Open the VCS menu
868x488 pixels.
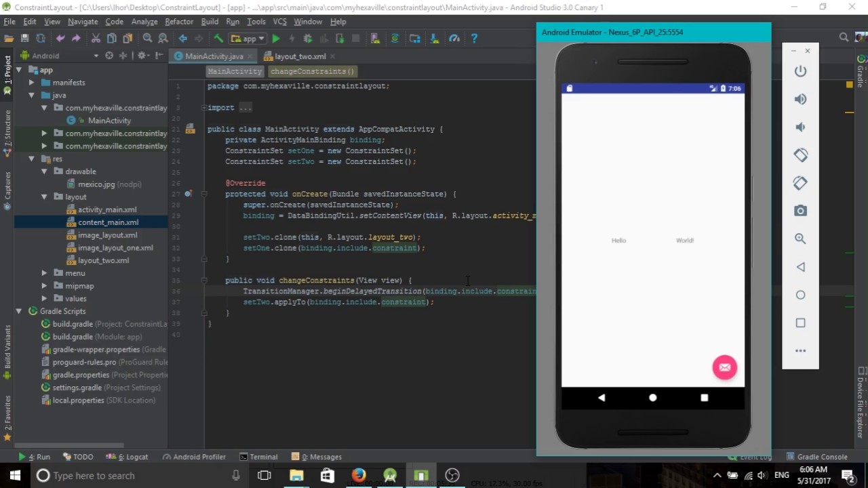coord(279,22)
